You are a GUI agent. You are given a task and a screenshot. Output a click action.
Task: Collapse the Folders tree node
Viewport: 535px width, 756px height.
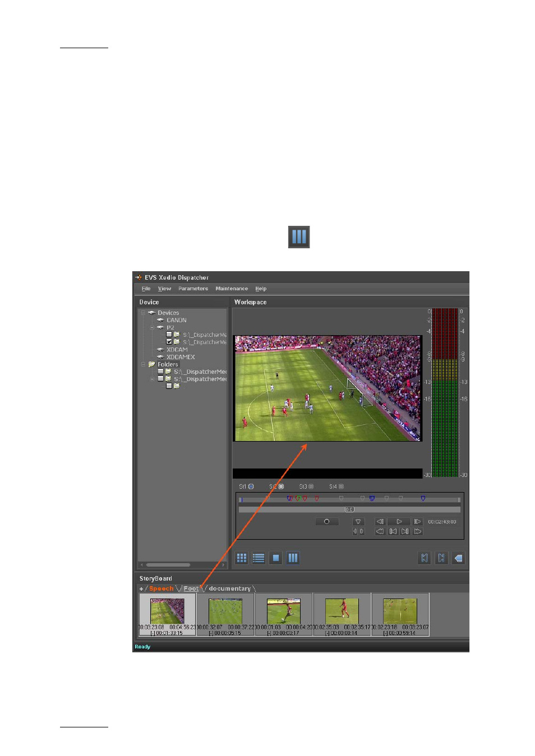pos(143,364)
